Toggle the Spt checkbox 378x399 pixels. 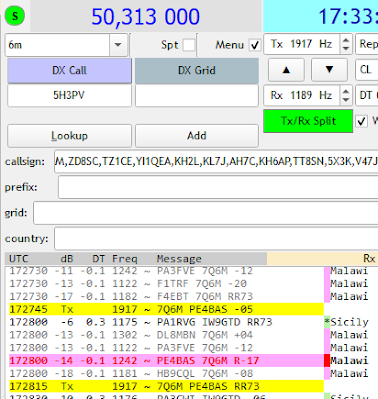pos(189,45)
